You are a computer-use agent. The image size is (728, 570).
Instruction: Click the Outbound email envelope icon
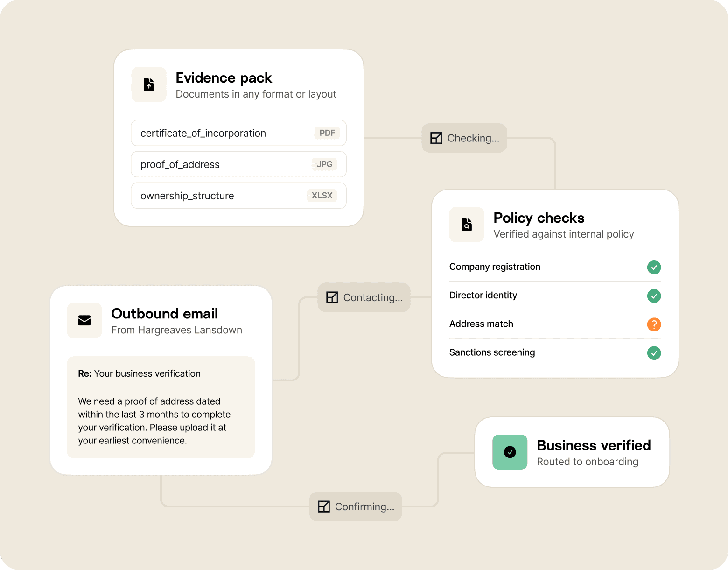point(84,320)
